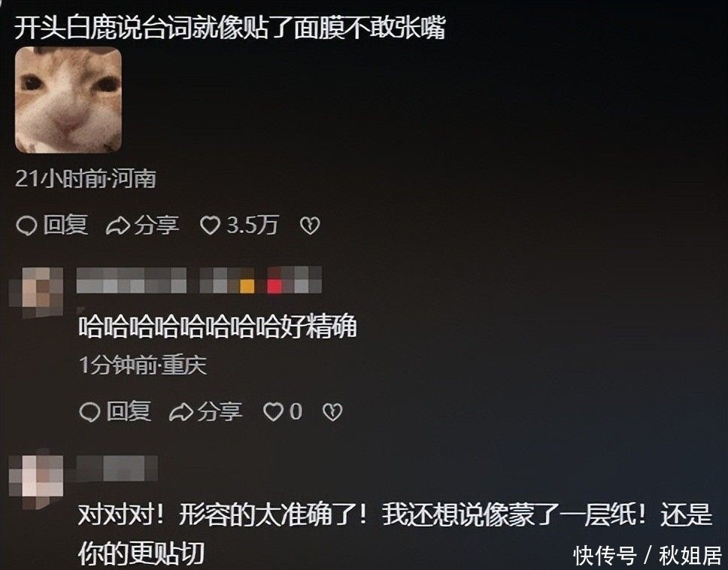Viewport: 728px width, 570px height.
Task: Click the 回复 text on top comment
Action: pos(65,225)
